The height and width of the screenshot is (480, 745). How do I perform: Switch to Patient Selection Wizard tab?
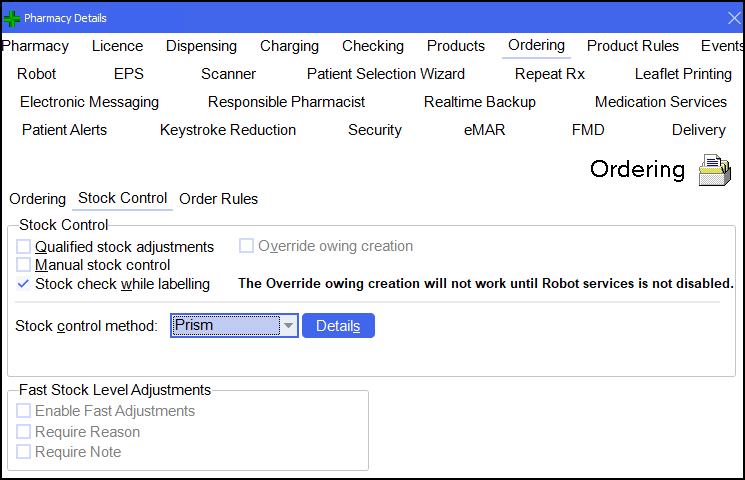[385, 74]
